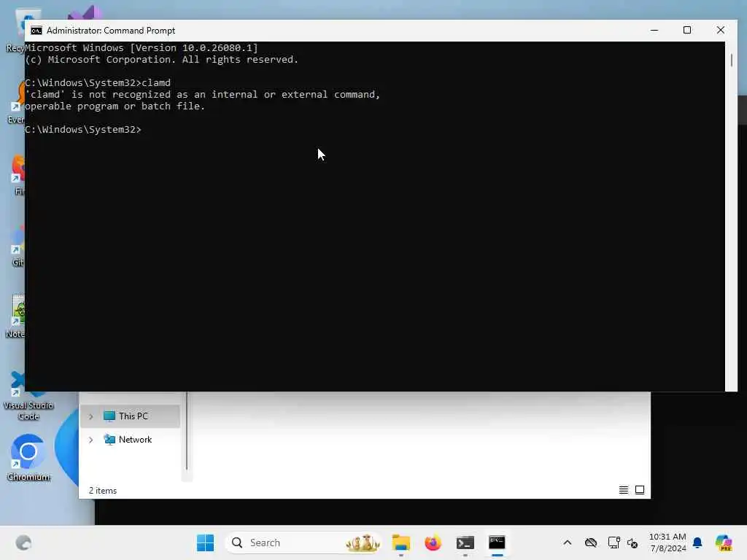Open the Chromium desktop shortcut

click(x=28, y=458)
